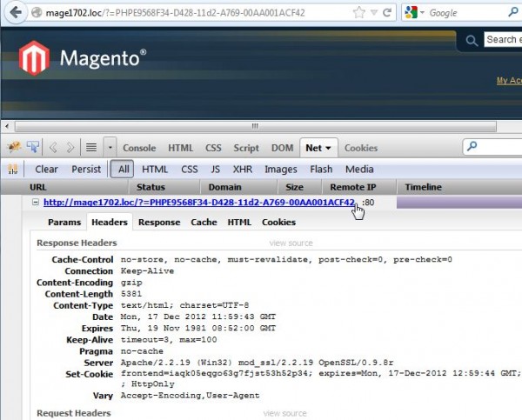Click the bookmark star icon
Image resolution: width=522 pixels, height=420 pixels.
pyautogui.click(x=358, y=13)
